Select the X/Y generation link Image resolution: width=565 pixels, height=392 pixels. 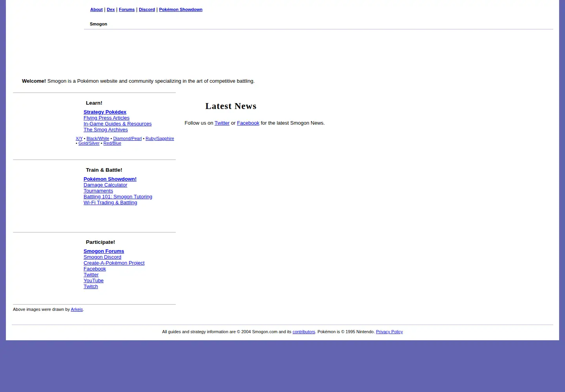click(79, 138)
